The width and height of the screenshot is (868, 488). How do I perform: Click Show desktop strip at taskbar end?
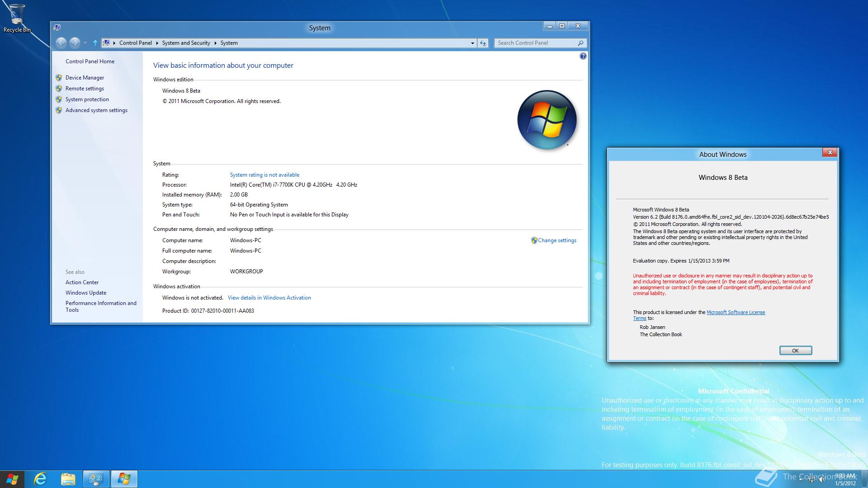point(865,479)
